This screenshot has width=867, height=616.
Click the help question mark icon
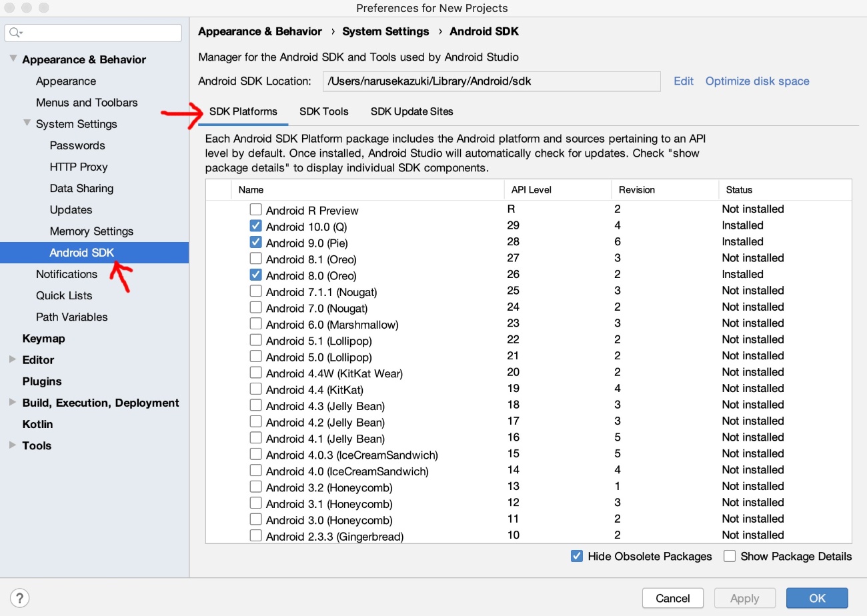pyautogui.click(x=20, y=598)
